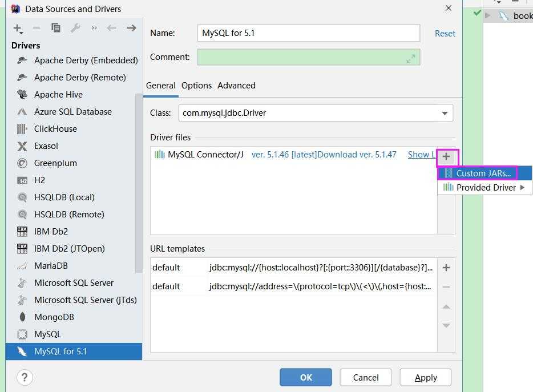Viewport: 533px width, 392px height.
Task: Expand the Comment field with expand icon
Action: pyautogui.click(x=411, y=58)
